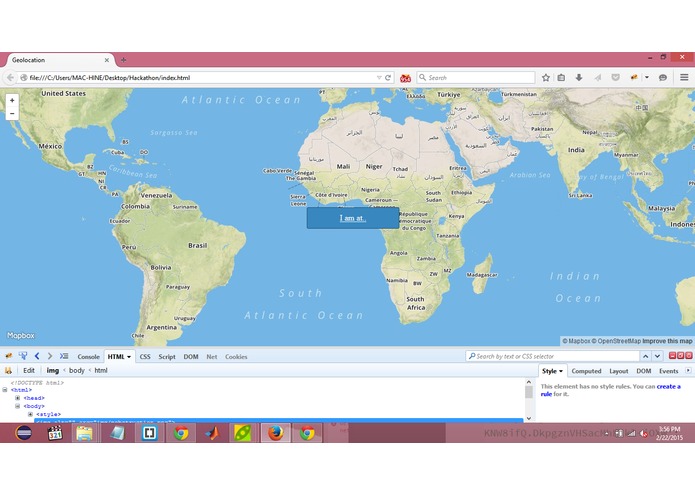
Task: Open the main DOM panel tab
Action: click(191, 357)
